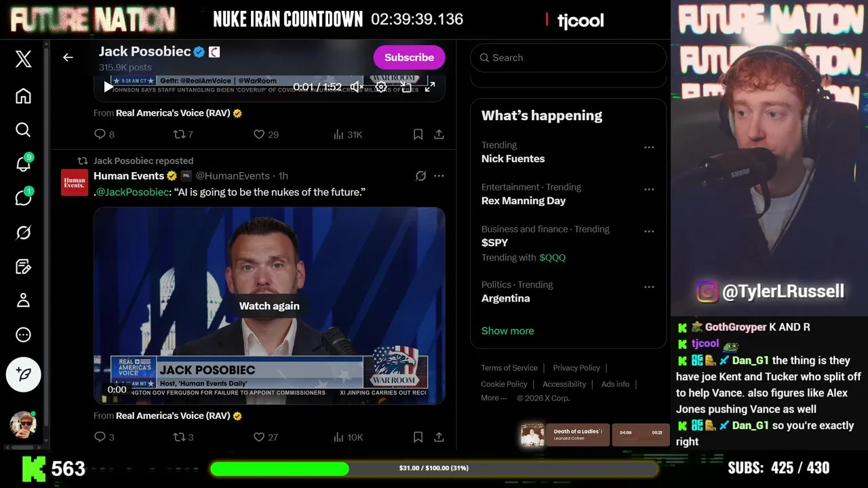The height and width of the screenshot is (488, 868).
Task: Click the Search input field
Action: [x=568, y=58]
